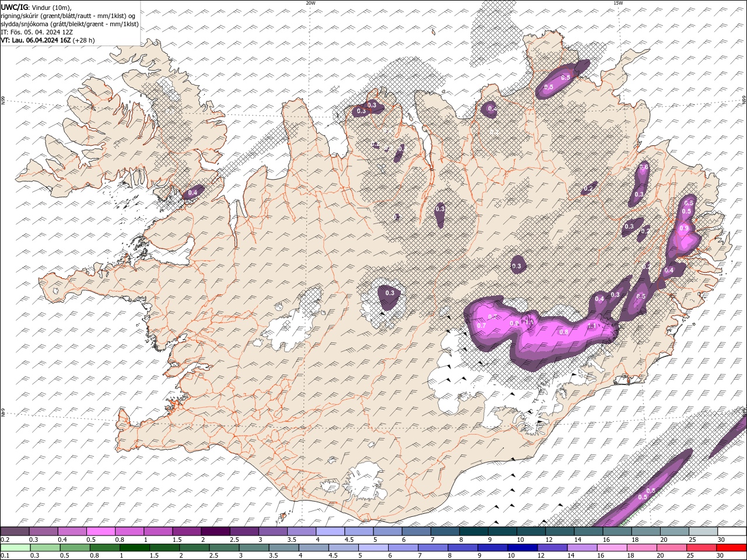The height and width of the screenshot is (560, 747).
Task: Click the 0.6 snowfall value in the northeast
Action: coord(644,167)
